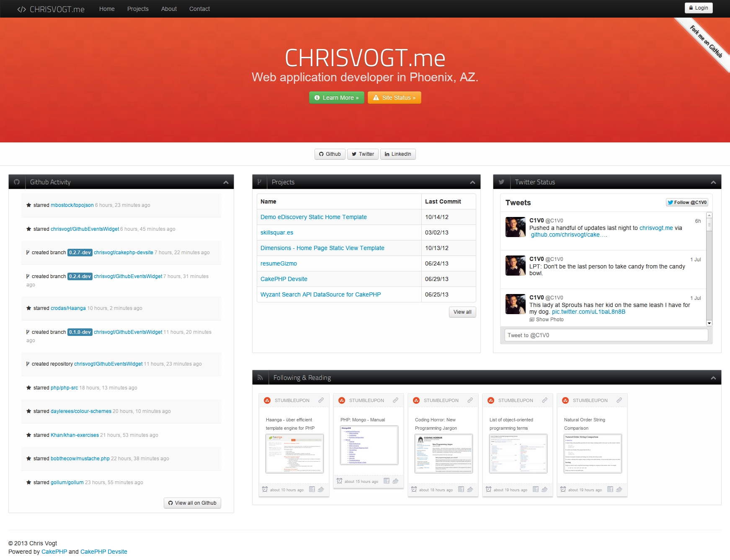Viewport: 730px width, 560px height.
Task: Click StumbleUpon logo on PHP: Mongo card
Action: pos(342,400)
